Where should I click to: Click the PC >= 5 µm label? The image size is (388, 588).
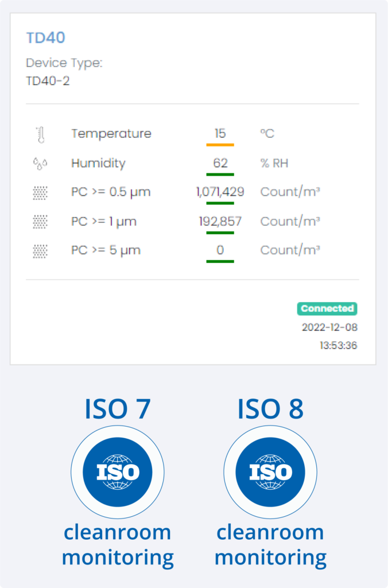(x=106, y=250)
